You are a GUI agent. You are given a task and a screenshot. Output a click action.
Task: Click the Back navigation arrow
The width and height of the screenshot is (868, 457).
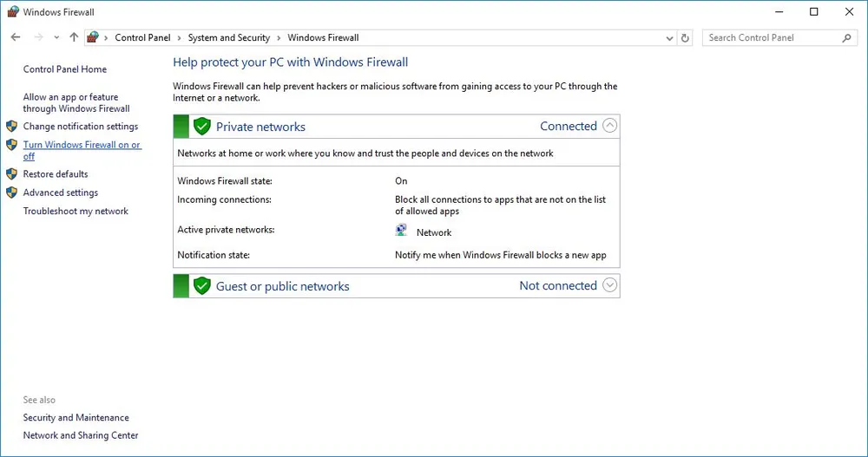point(16,38)
